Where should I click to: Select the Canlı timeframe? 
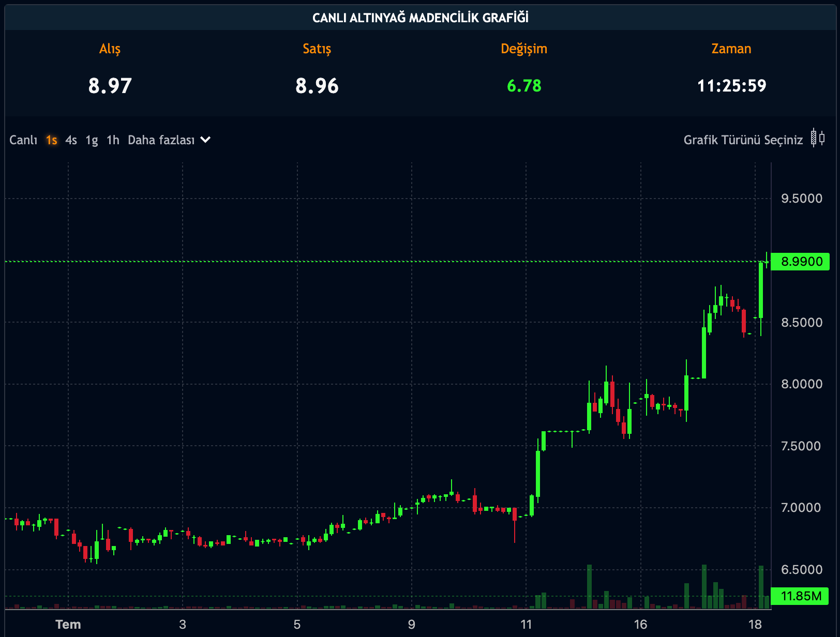[23, 140]
